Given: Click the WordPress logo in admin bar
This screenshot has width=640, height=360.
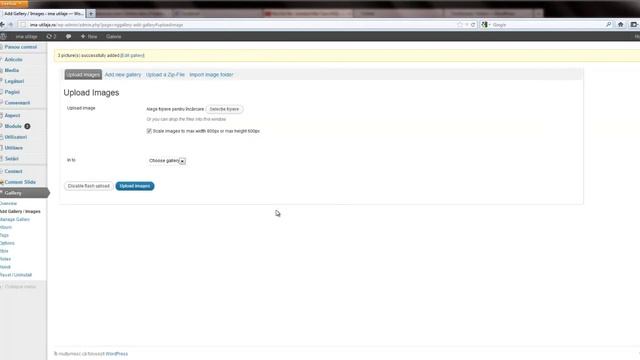Looking at the screenshot, I should point(3,36).
